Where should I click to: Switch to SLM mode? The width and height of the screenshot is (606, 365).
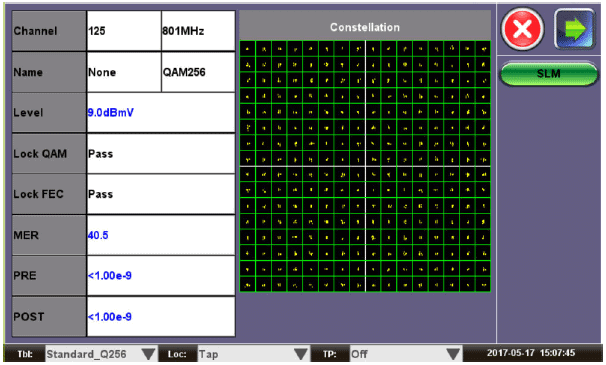[548, 73]
